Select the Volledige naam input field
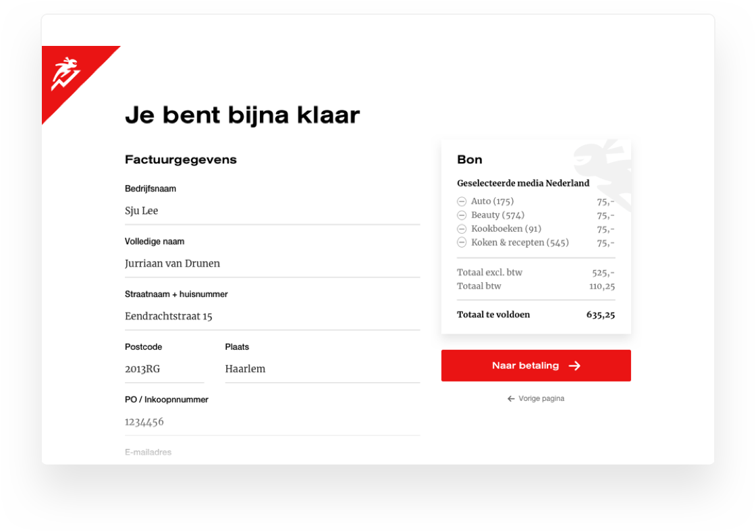The height and width of the screenshot is (532, 756). tap(273, 264)
